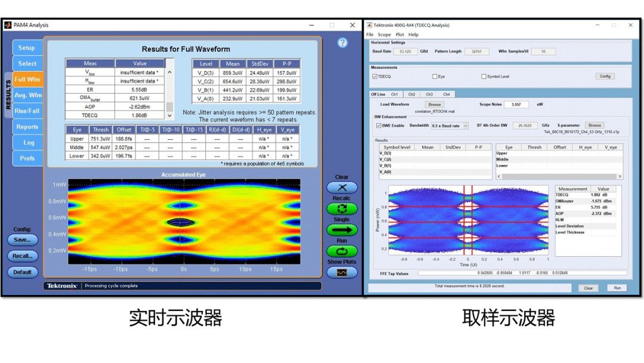Tick the Symbol Level checkbox
This screenshot has width=644, height=363.
pyautogui.click(x=484, y=76)
